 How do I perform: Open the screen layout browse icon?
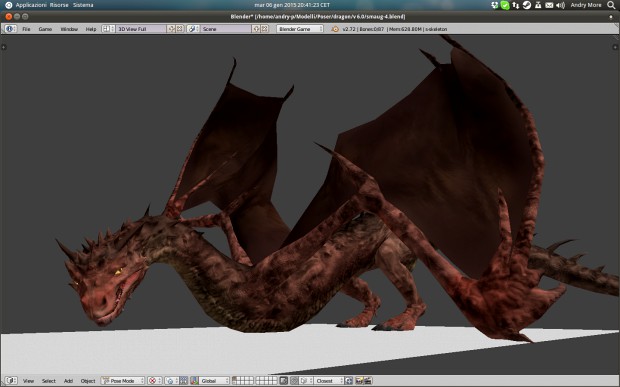coord(108,29)
